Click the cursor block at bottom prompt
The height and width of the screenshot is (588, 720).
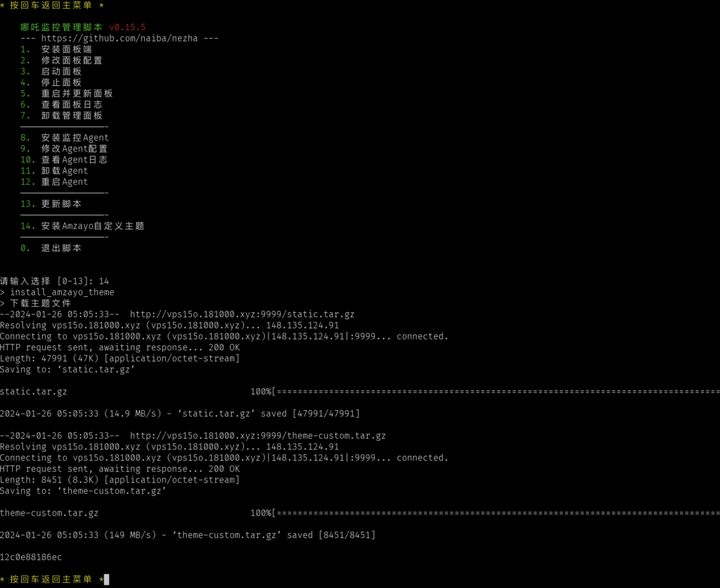pos(106,580)
